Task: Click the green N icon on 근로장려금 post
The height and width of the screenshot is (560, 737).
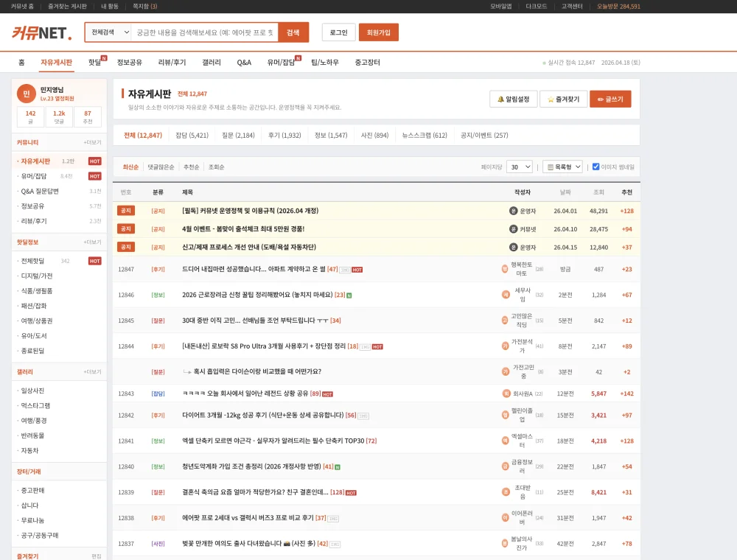Action: pyautogui.click(x=349, y=295)
